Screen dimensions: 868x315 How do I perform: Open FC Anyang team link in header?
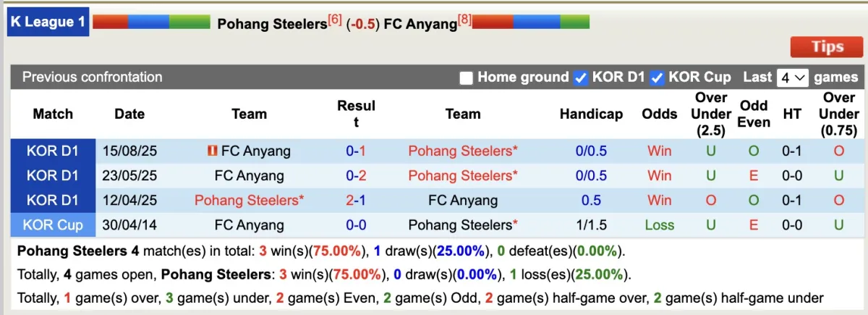click(x=420, y=24)
